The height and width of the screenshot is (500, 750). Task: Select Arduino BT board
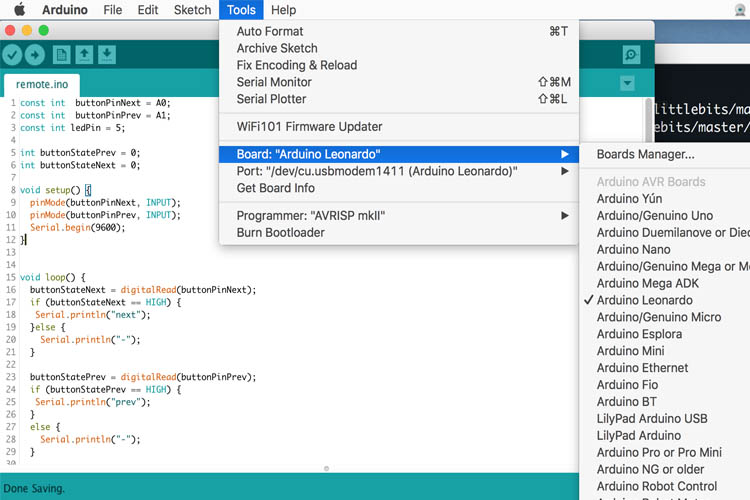(x=664, y=402)
